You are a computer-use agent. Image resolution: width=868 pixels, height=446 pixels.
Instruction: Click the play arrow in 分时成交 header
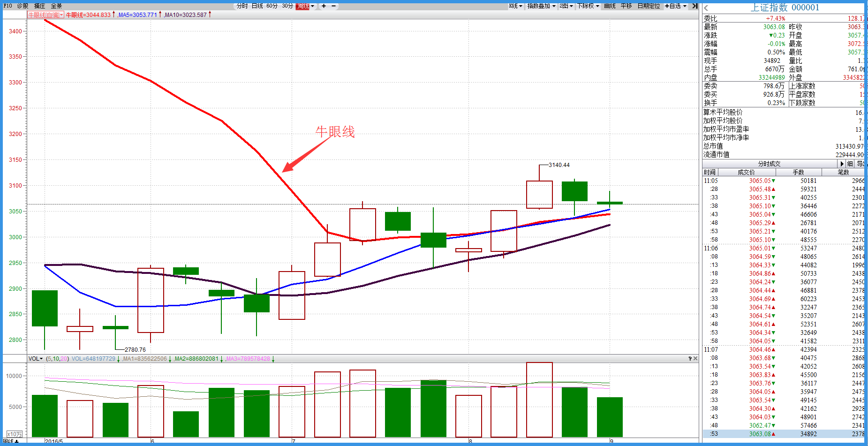842,164
